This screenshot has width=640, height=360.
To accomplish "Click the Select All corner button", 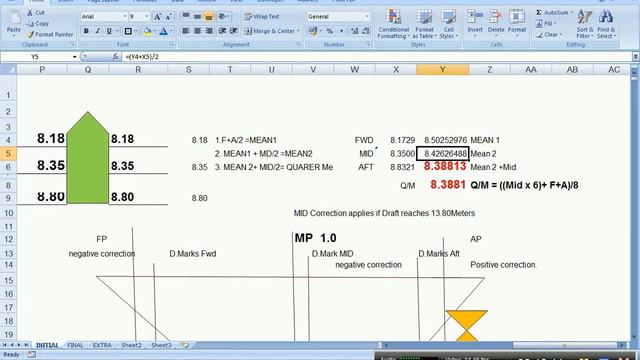I will [8, 70].
